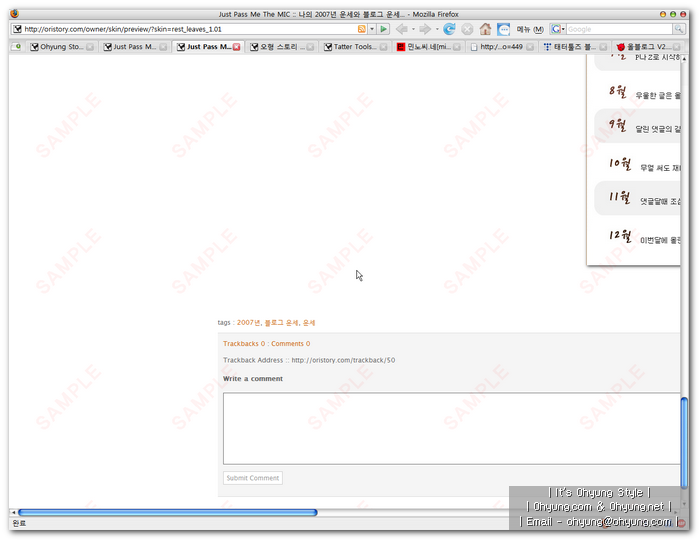Click the blue vertical scrollbar thumb
The image size is (699, 540).
tap(685, 443)
